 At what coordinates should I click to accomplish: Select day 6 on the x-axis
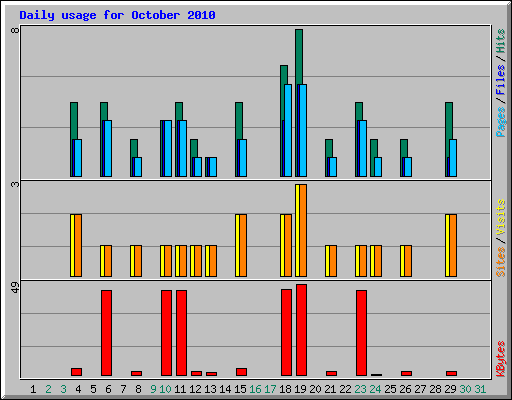coord(108,389)
